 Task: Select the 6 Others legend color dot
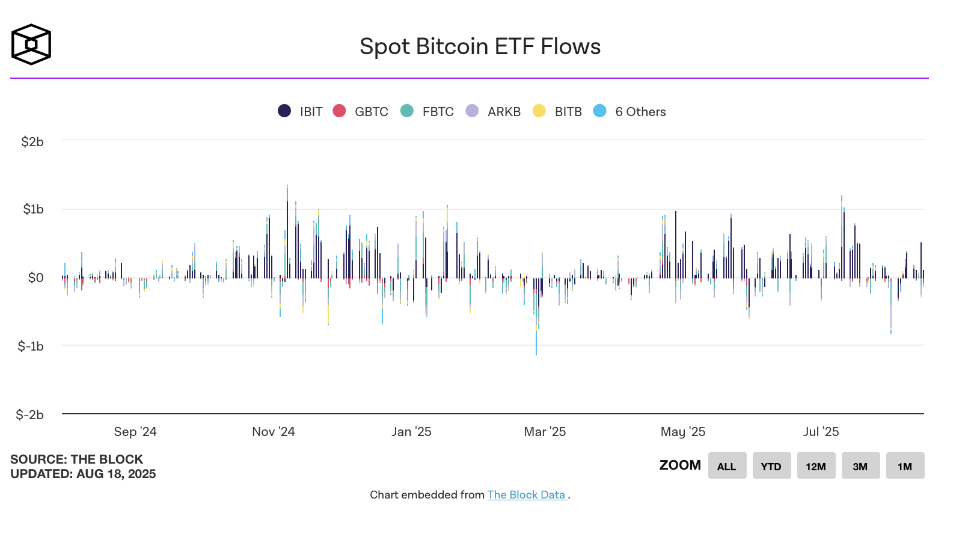point(599,111)
